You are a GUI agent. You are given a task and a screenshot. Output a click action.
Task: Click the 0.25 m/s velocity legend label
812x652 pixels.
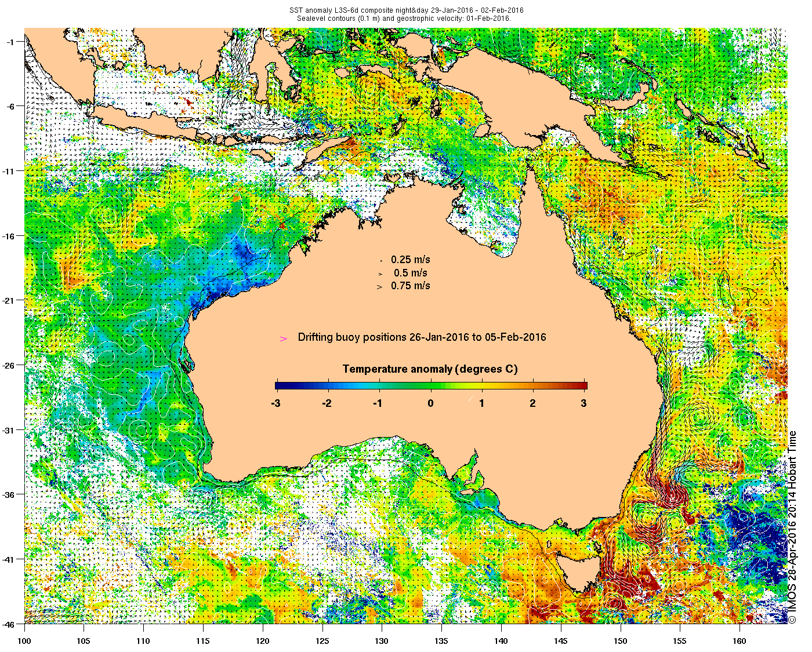(x=411, y=260)
